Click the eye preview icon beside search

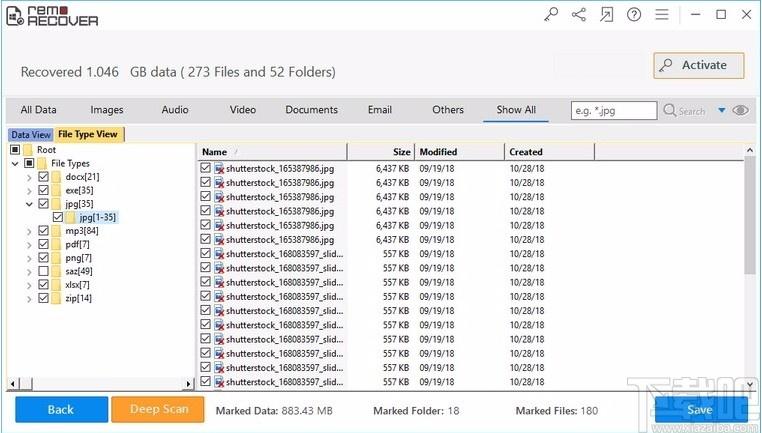point(740,110)
